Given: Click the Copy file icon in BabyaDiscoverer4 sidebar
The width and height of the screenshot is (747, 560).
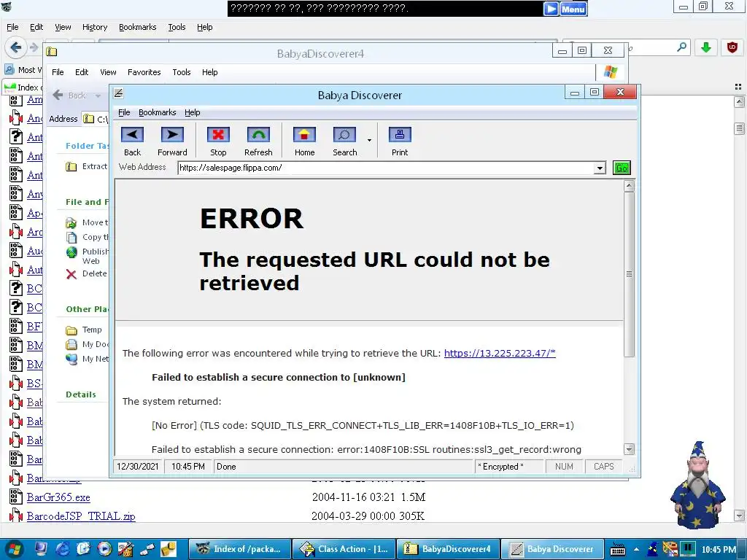Looking at the screenshot, I should point(71,237).
